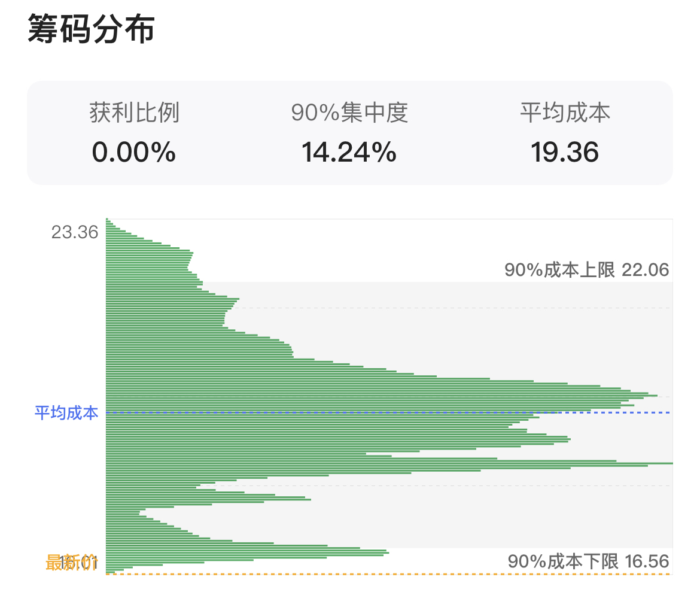Select the 90%集中度 label
Viewport: 700px width, 598px height.
pos(349,113)
